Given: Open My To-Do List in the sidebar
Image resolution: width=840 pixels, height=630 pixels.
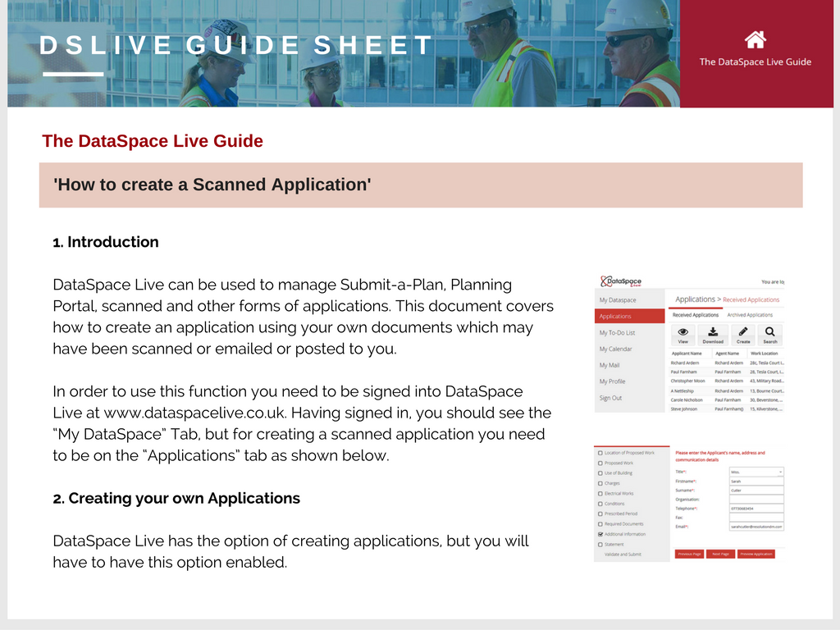Looking at the screenshot, I should (617, 333).
